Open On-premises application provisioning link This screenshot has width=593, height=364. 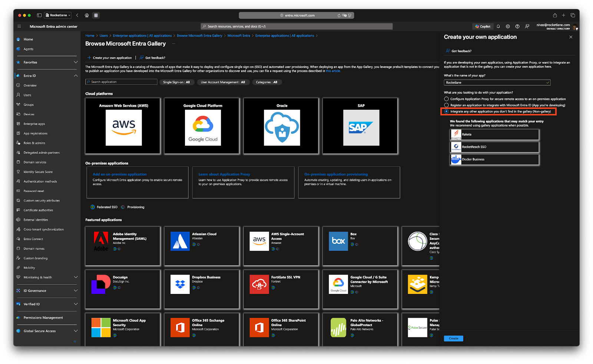pyautogui.click(x=336, y=174)
